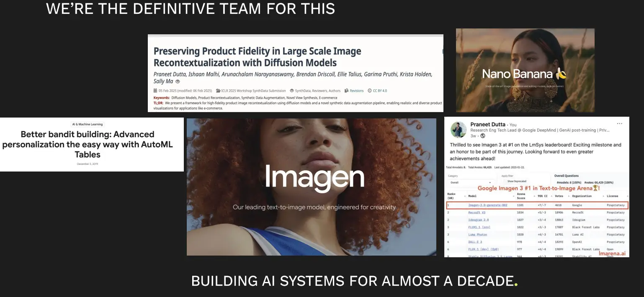
Task: Open the Imagen-3.0-generate-002 model link
Action: tap(487, 205)
